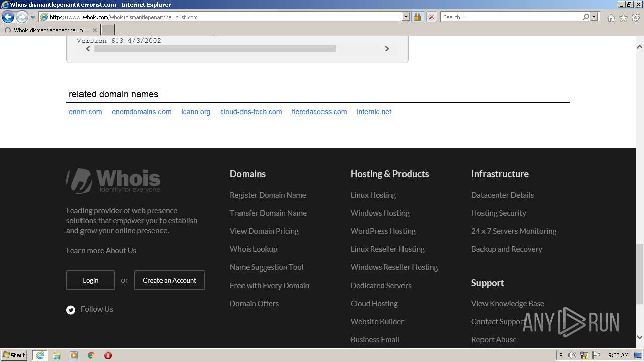This screenshot has height=362, width=644.
Task: Open the cloud-dns-tech.com related domain
Action: point(251,112)
